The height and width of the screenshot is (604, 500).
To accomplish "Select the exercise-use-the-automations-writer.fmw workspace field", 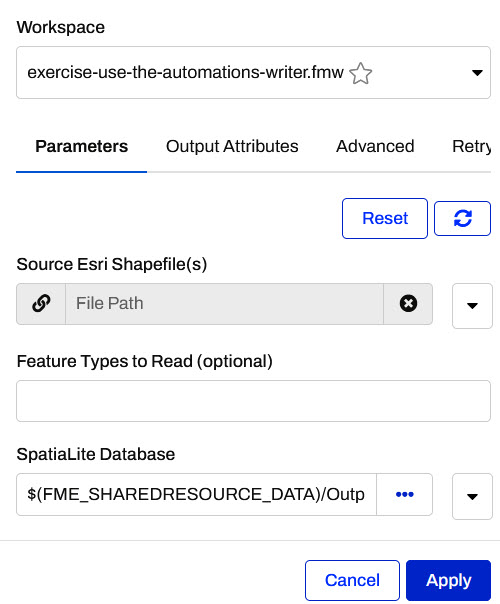I will pyautogui.click(x=253, y=72).
